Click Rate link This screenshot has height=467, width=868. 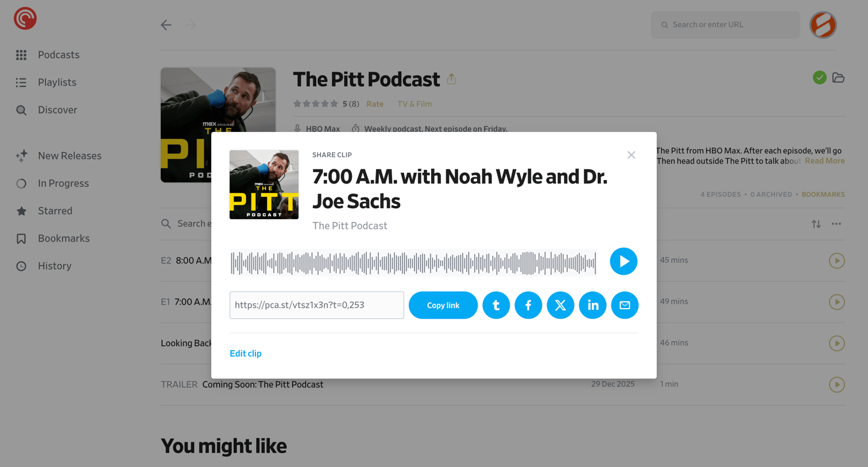[375, 104]
